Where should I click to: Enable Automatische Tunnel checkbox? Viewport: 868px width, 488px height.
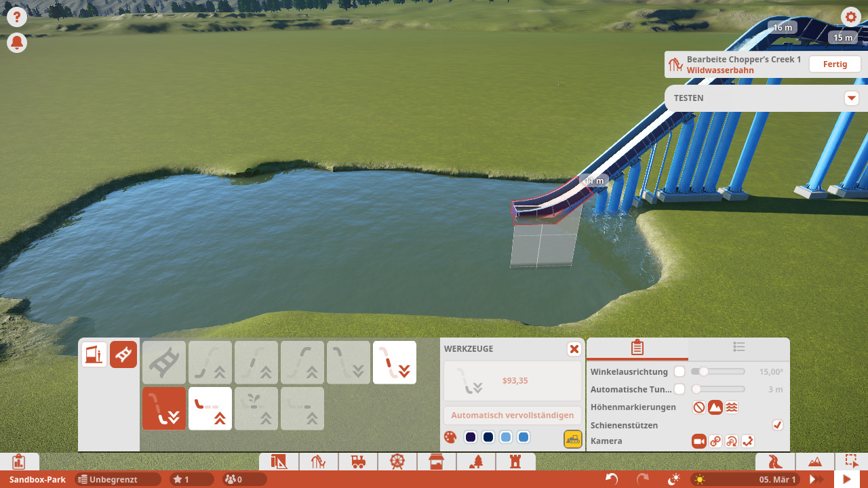pyautogui.click(x=679, y=389)
